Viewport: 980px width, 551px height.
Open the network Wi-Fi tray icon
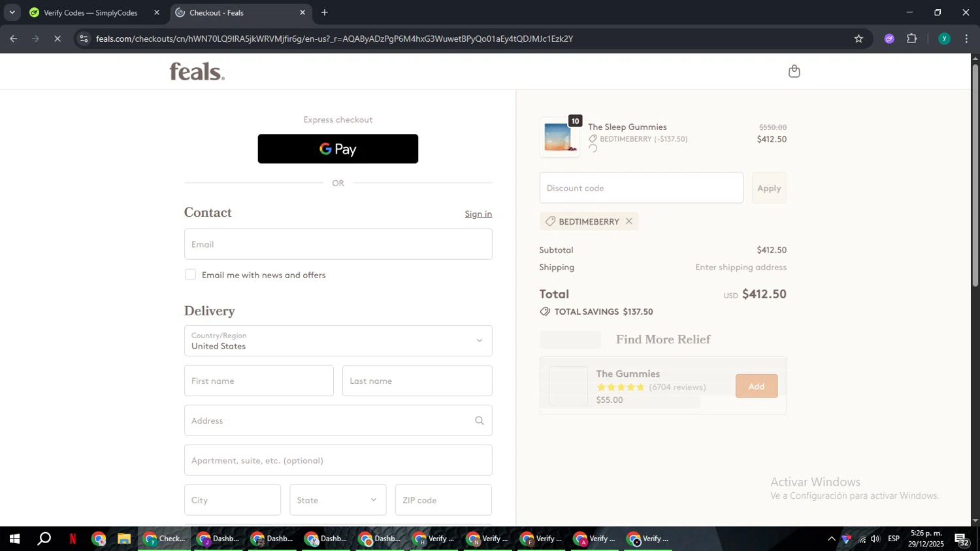coord(862,539)
